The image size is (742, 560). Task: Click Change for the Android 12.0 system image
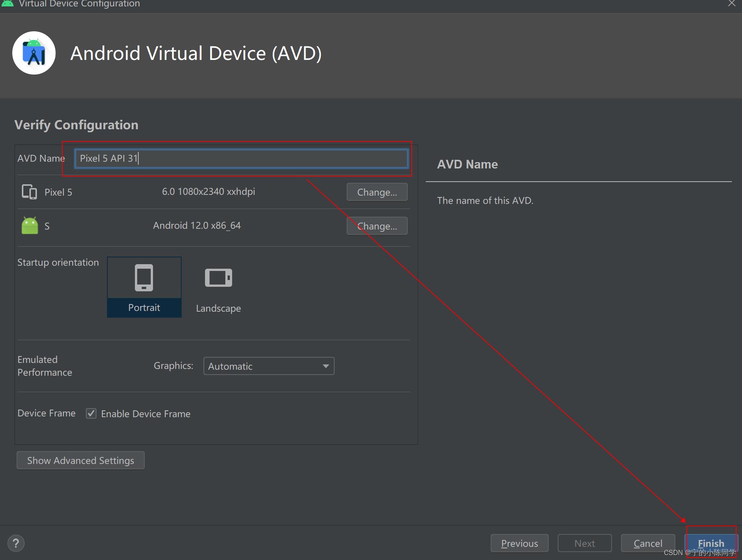coord(377,226)
